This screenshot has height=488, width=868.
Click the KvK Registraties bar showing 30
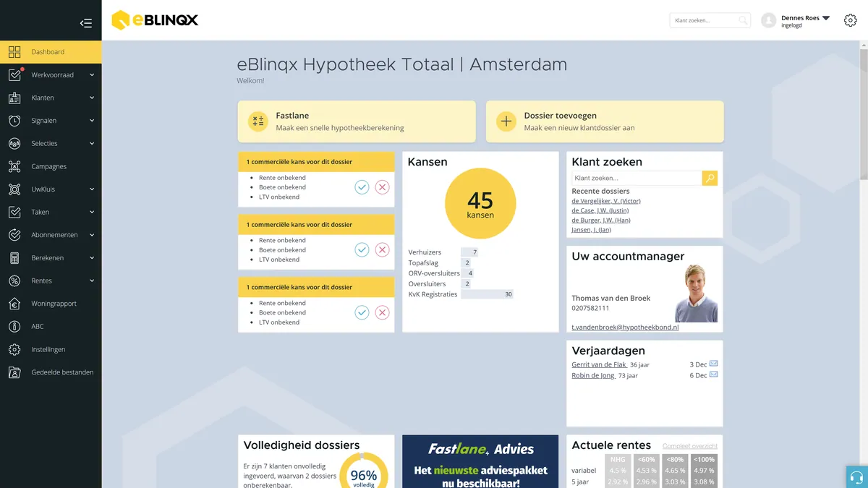click(x=487, y=294)
